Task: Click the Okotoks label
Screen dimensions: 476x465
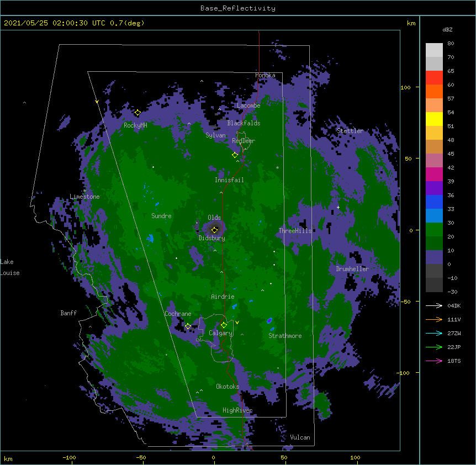Action: click(x=228, y=387)
